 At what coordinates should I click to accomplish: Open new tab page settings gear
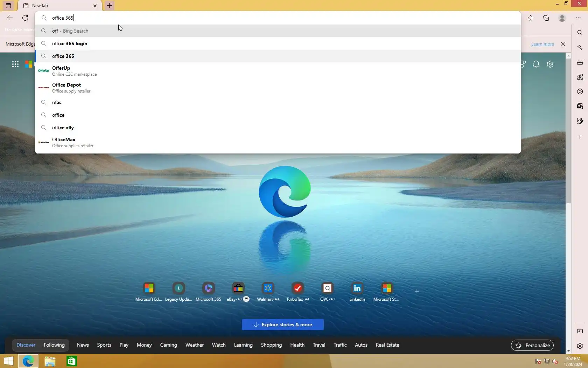coord(550,64)
